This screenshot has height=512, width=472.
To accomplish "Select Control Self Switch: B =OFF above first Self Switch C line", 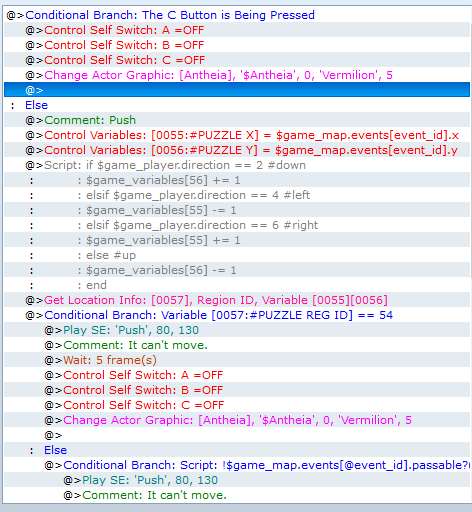I will tap(237, 45).
